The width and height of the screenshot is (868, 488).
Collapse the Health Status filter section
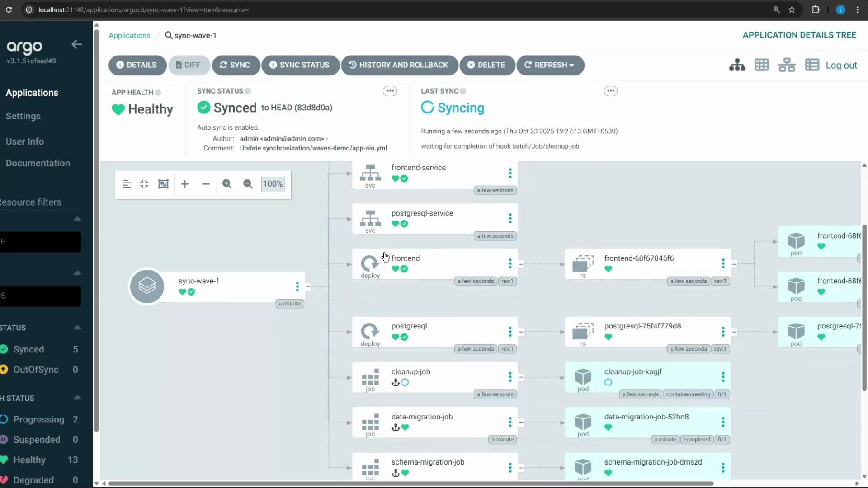click(77, 398)
